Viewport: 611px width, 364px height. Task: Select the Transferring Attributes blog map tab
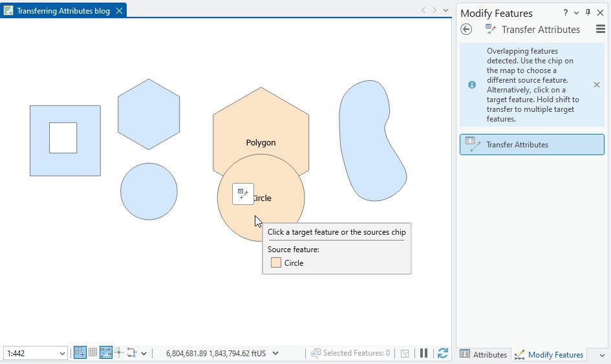tap(63, 11)
